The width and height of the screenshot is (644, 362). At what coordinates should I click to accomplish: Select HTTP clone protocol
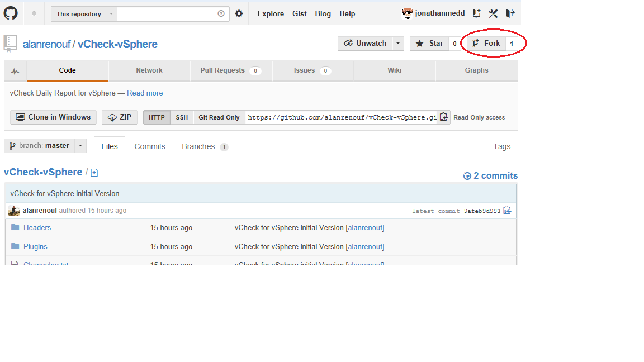point(157,117)
